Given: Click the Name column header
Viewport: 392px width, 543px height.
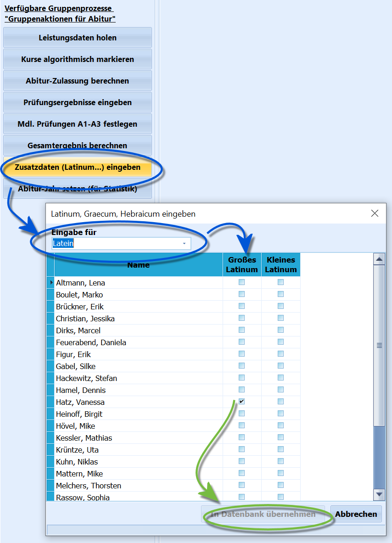Looking at the screenshot, I should (139, 264).
